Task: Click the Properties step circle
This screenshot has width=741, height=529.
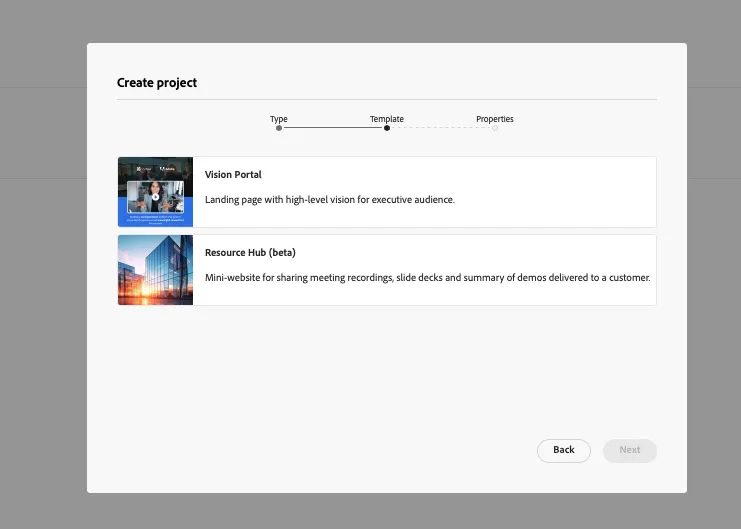Action: point(495,128)
